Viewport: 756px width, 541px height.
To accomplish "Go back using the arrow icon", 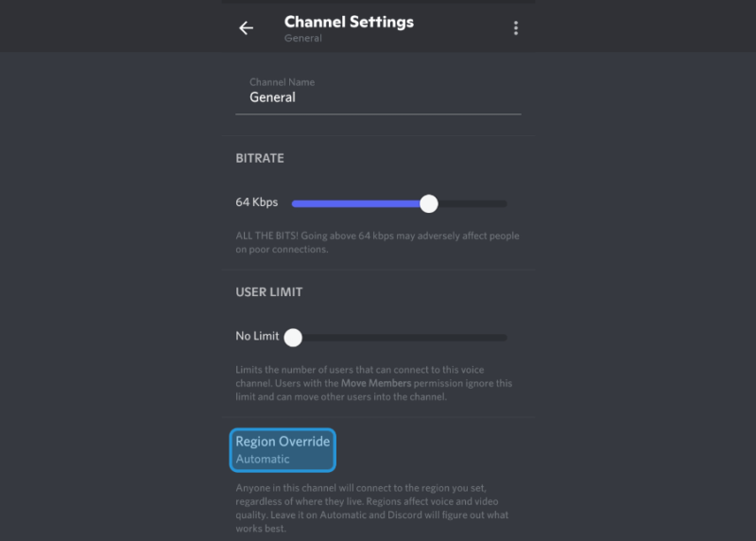I will coord(246,28).
